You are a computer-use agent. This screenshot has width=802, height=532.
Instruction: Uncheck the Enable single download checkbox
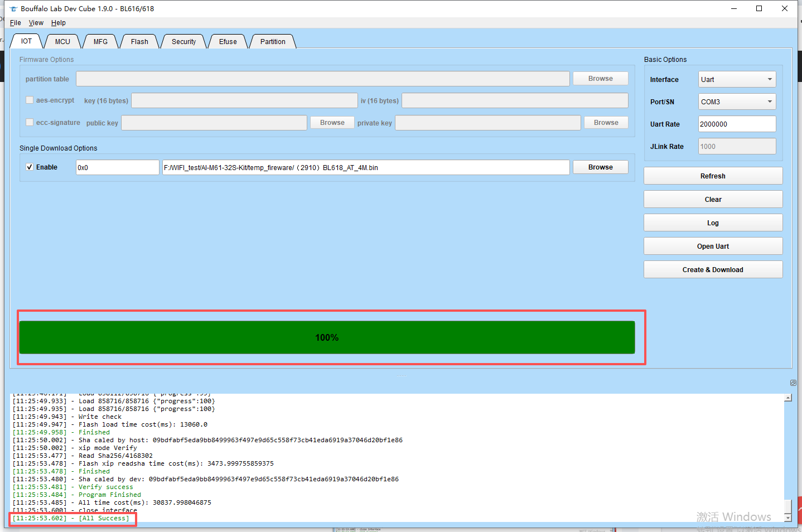(x=30, y=167)
